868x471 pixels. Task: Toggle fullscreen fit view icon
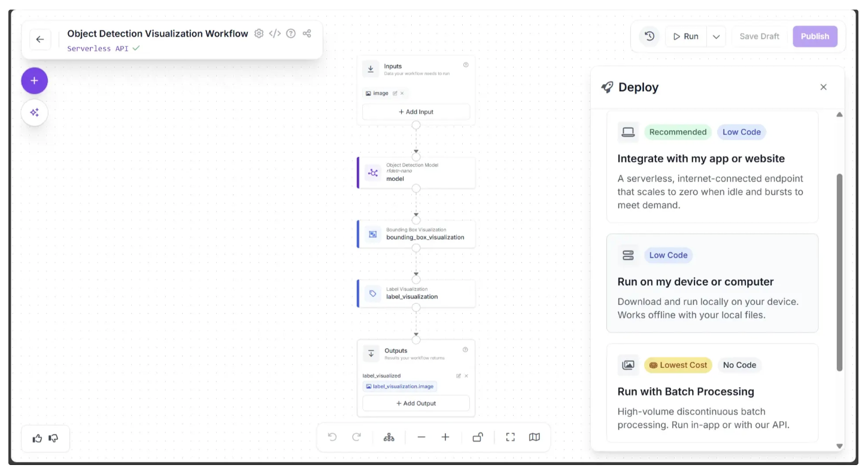tap(511, 437)
